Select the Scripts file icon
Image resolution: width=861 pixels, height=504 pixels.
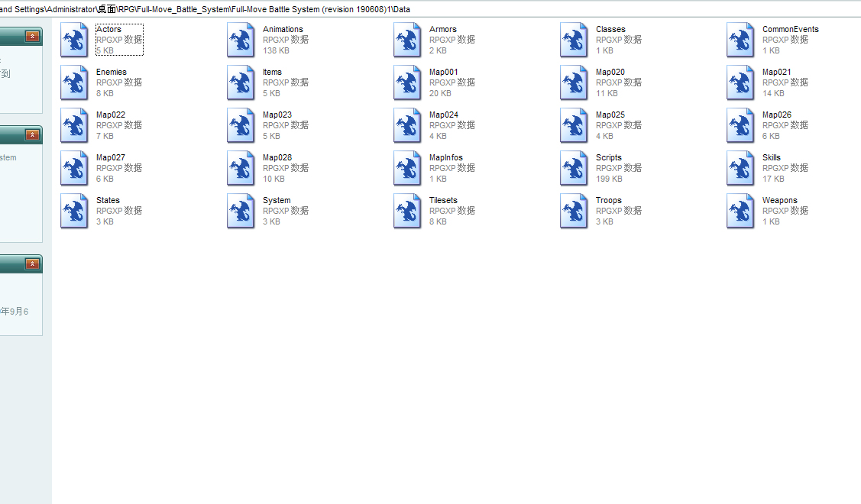574,168
